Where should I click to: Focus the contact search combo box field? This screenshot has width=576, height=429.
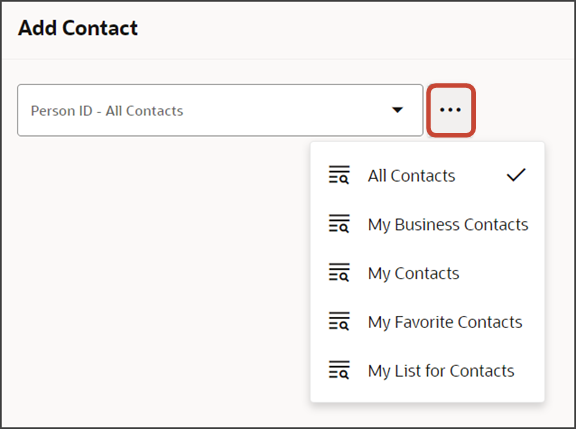(x=220, y=110)
